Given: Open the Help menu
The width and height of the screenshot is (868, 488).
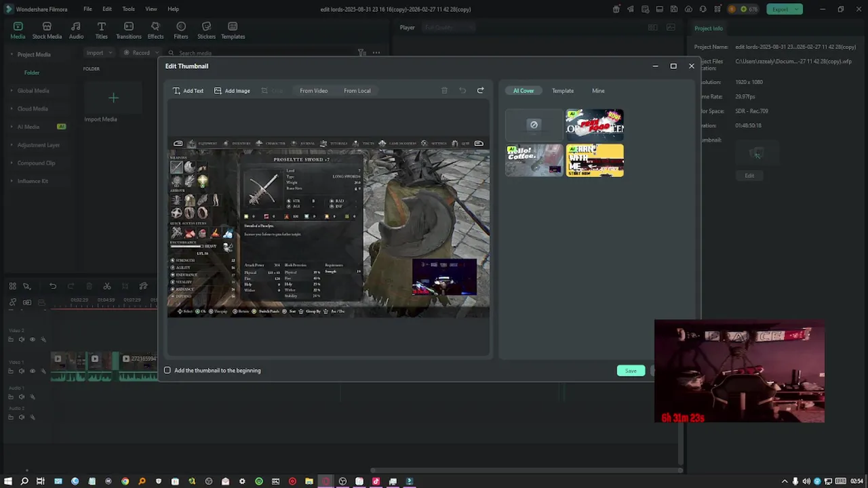Looking at the screenshot, I should pos(173,9).
